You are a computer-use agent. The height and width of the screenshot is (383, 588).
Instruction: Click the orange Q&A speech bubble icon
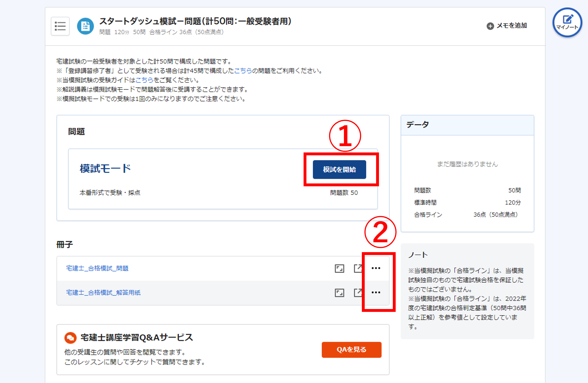(70, 338)
